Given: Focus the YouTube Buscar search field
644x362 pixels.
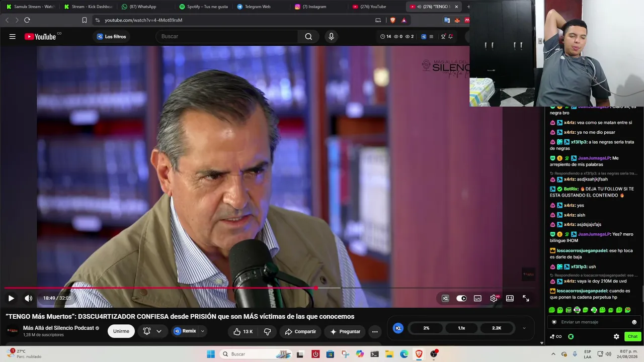Looking at the screenshot, I should pos(227,36).
